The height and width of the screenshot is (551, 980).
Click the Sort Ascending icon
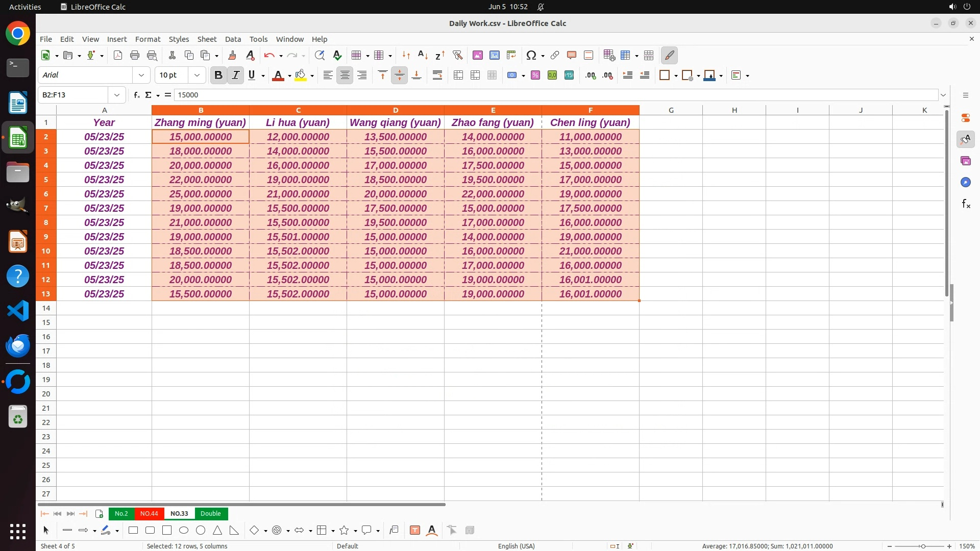click(423, 55)
